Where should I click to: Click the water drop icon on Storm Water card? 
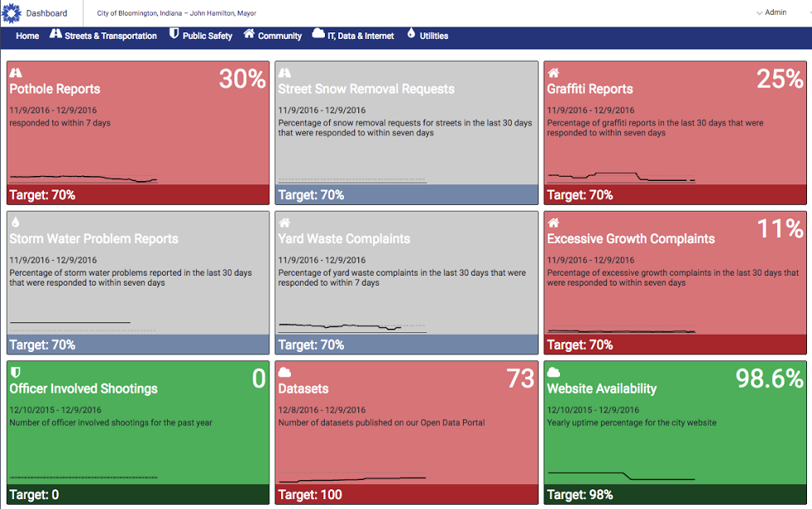[15, 223]
